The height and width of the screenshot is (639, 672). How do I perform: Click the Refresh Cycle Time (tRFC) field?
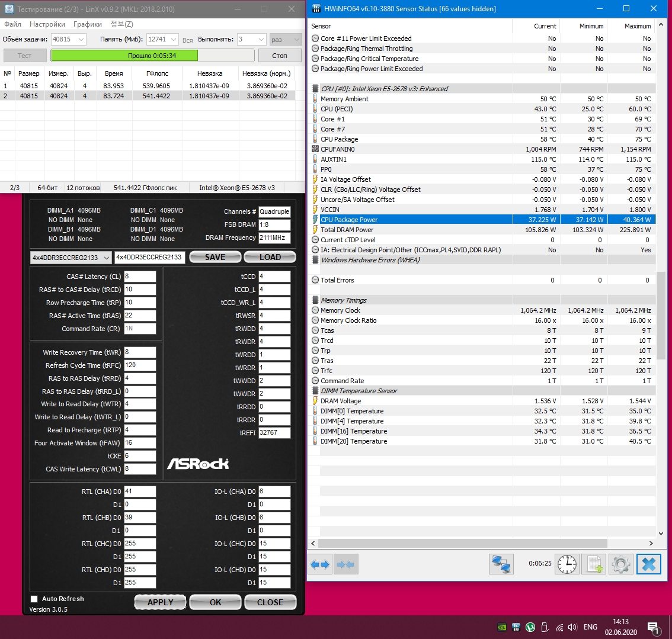tap(140, 365)
